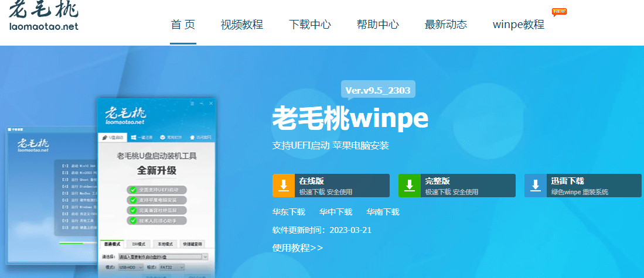The height and width of the screenshot is (278, 644).
Task: Start the 迅雷下载 download
Action: (x=583, y=186)
